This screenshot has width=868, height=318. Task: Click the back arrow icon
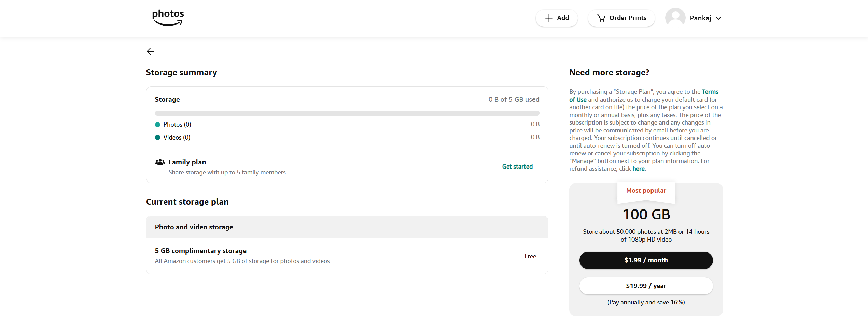tap(150, 51)
